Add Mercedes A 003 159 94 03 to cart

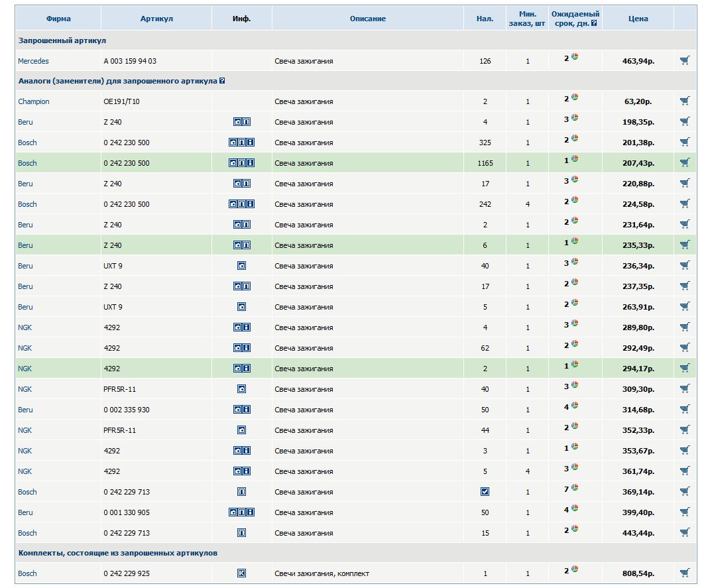685,60
